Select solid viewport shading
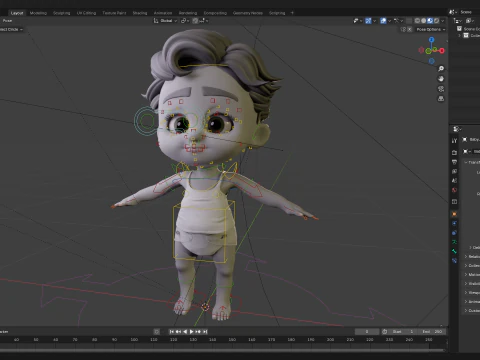Viewport: 480px width, 360px height. pyautogui.click(x=424, y=21)
